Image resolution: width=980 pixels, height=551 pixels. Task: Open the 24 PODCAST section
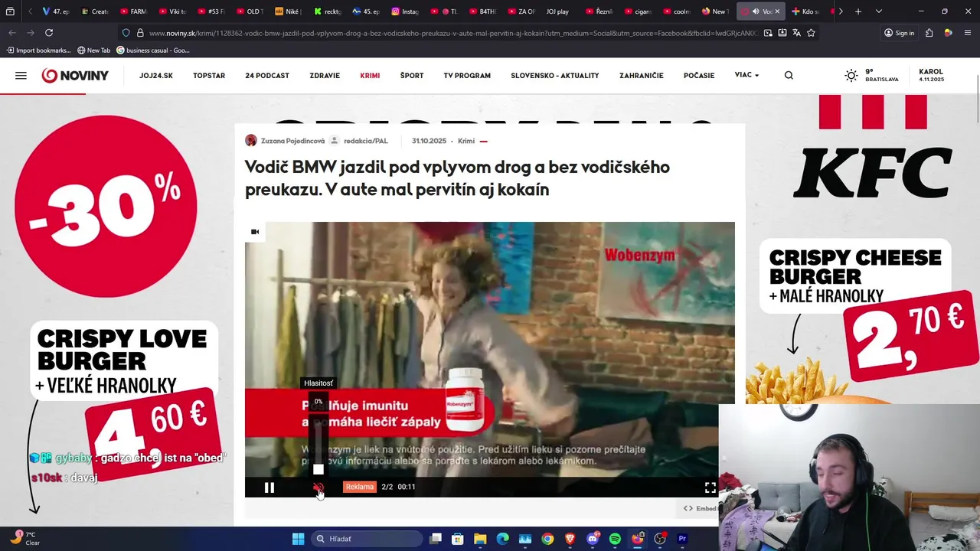point(267,76)
